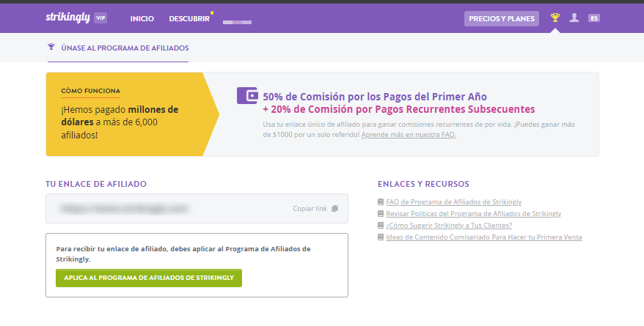Image resolution: width=644 pixels, height=326 pixels.
Task: Switch language via ES button
Action: coord(594,18)
